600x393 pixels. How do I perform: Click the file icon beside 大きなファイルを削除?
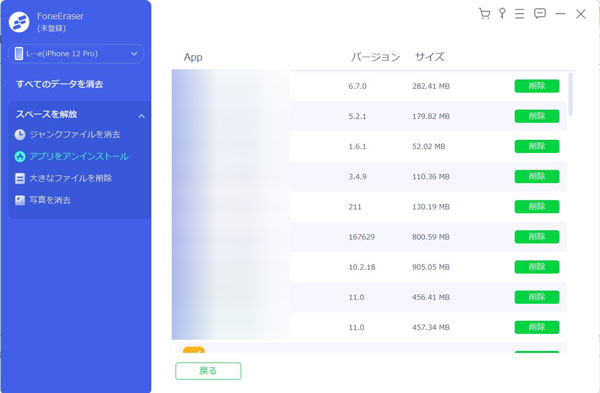point(20,178)
